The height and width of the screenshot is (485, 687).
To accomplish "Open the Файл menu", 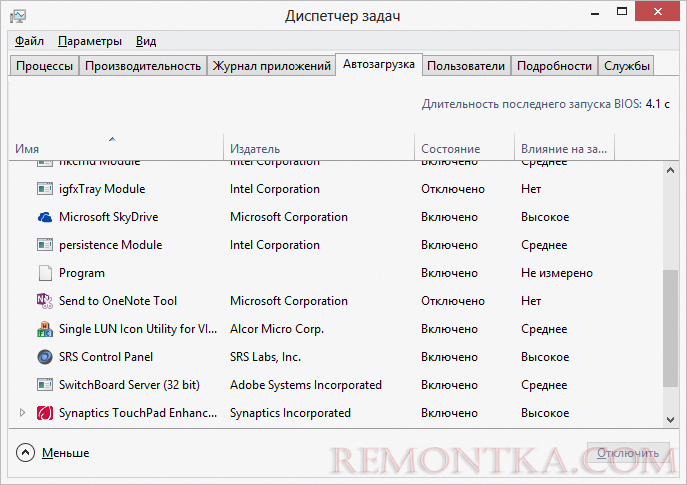I will point(29,41).
